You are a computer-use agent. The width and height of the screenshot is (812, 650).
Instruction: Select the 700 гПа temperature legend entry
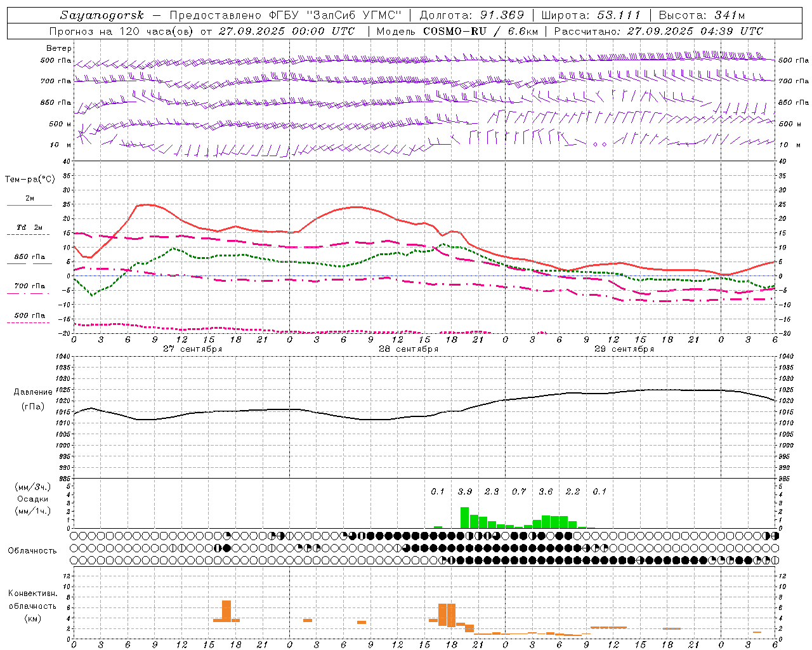point(30,286)
